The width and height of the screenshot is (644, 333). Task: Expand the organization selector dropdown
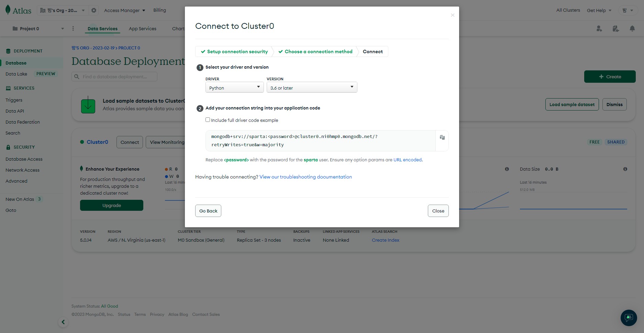click(63, 10)
